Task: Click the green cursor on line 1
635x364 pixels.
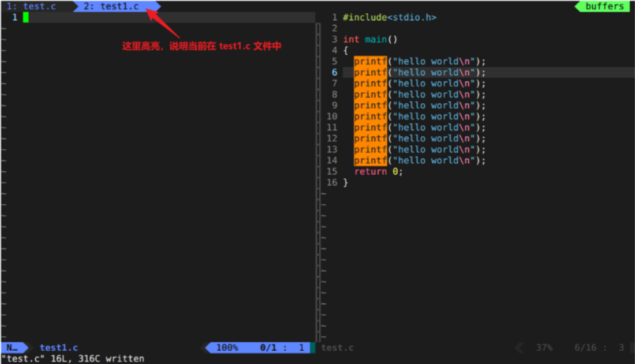Action: 26,17
